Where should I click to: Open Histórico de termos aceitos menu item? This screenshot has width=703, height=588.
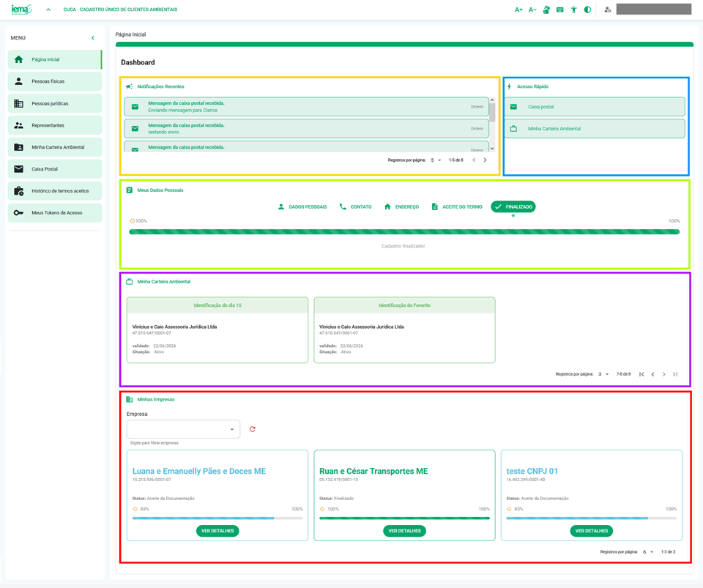pyautogui.click(x=54, y=191)
